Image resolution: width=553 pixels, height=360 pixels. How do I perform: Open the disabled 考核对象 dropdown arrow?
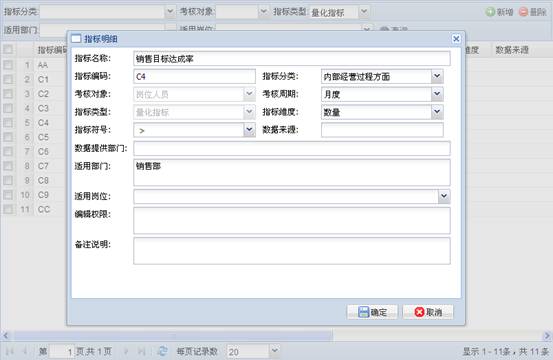(x=249, y=94)
